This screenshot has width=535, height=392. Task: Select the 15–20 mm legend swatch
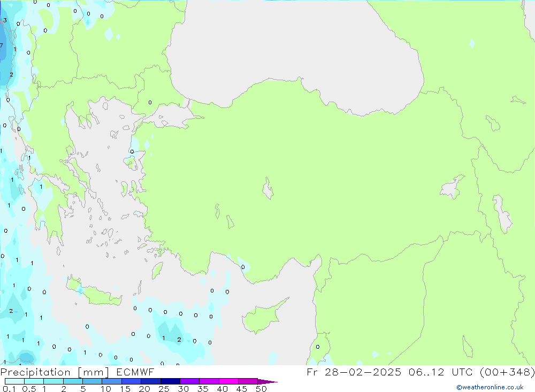[131, 381]
